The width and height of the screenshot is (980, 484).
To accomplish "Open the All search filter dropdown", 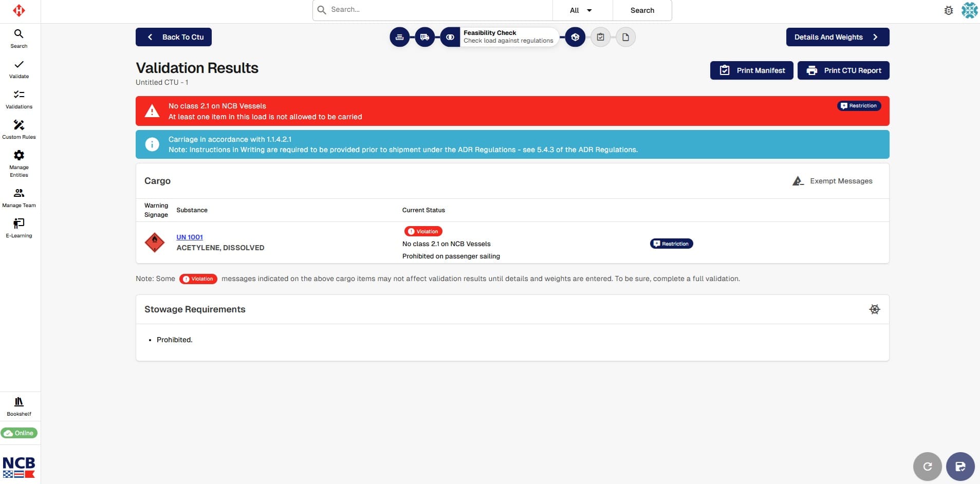I will [581, 10].
